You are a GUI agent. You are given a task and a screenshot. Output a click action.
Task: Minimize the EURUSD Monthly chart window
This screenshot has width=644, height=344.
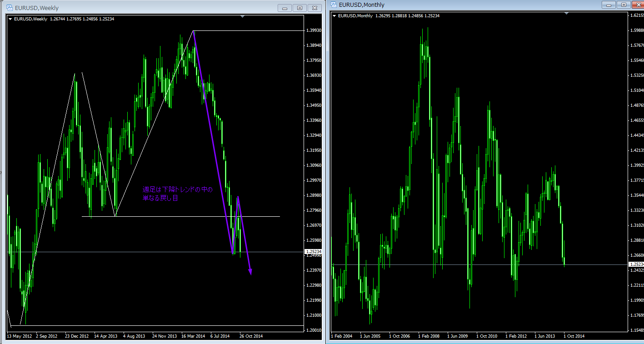609,5
